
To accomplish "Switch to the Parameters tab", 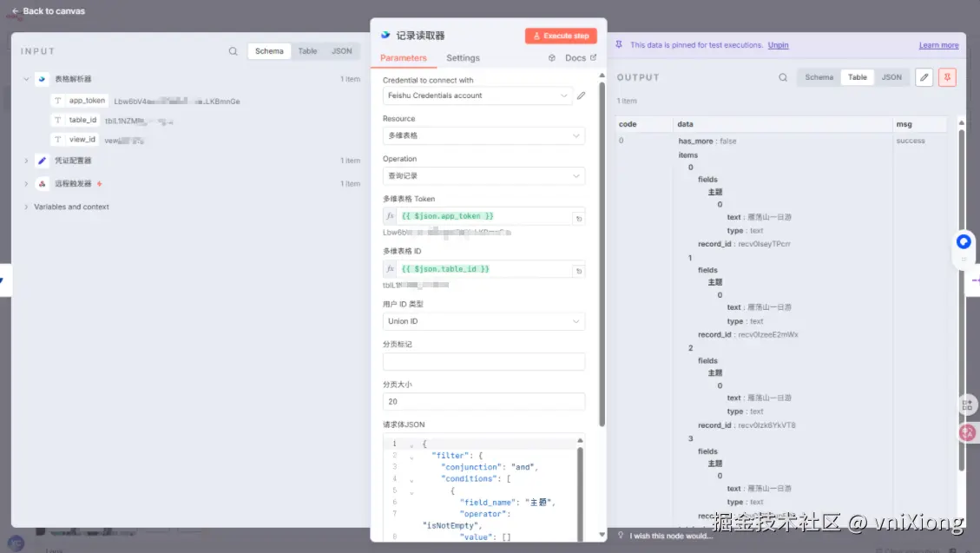I will pyautogui.click(x=403, y=58).
